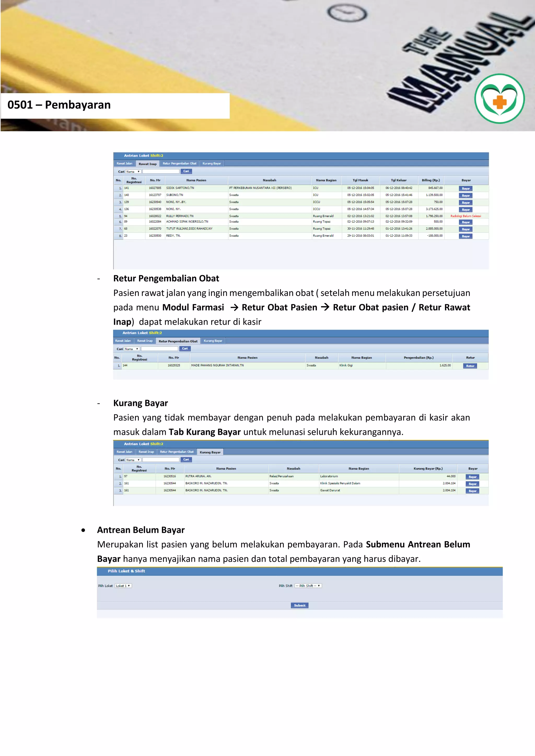
Task: Select Kurang Bayar tab in first table
Action: [212, 163]
